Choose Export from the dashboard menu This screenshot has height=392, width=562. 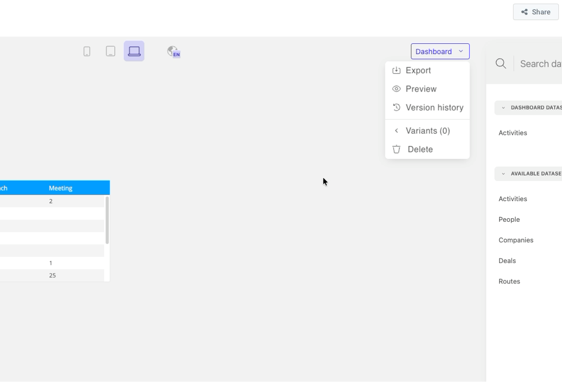(427, 70)
